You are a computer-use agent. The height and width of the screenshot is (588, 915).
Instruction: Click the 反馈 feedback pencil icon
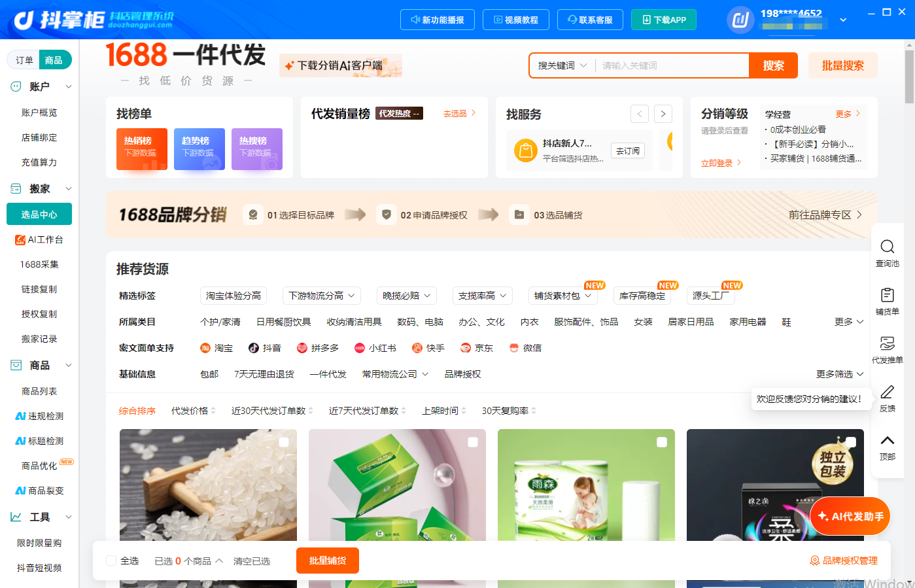click(888, 392)
